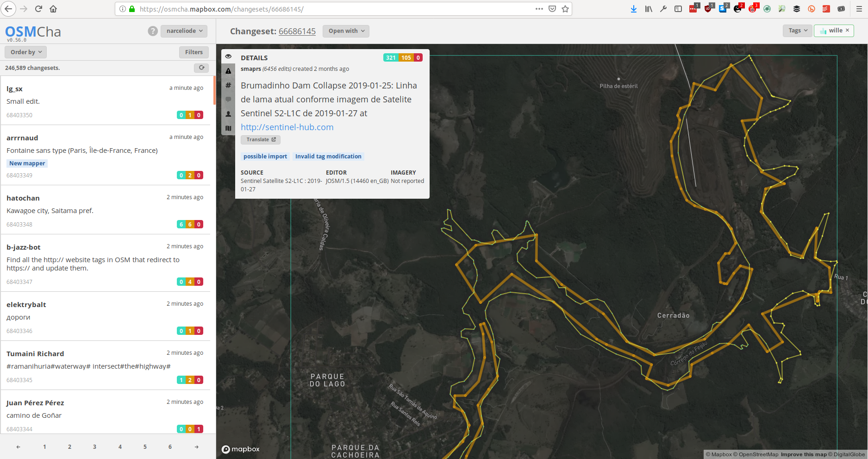The image size is (868, 459).
Task: Expand the narceliode user dropdown
Action: [x=184, y=31]
